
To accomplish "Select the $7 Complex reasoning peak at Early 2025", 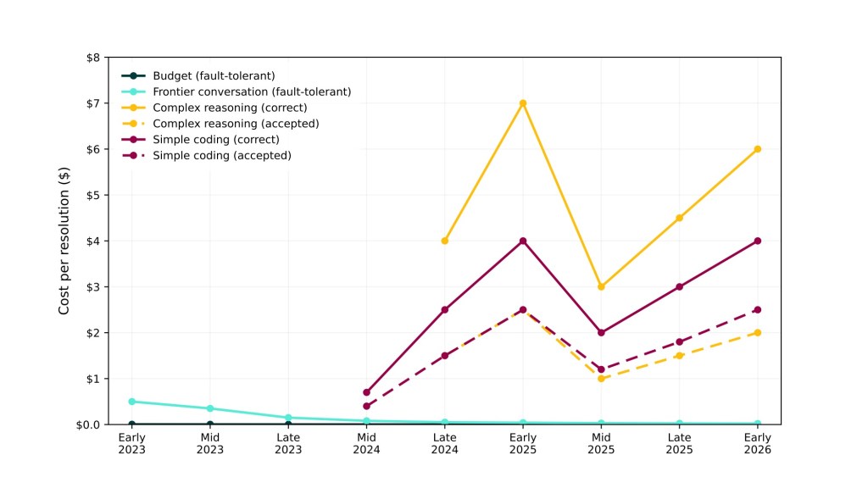I will 522,103.
